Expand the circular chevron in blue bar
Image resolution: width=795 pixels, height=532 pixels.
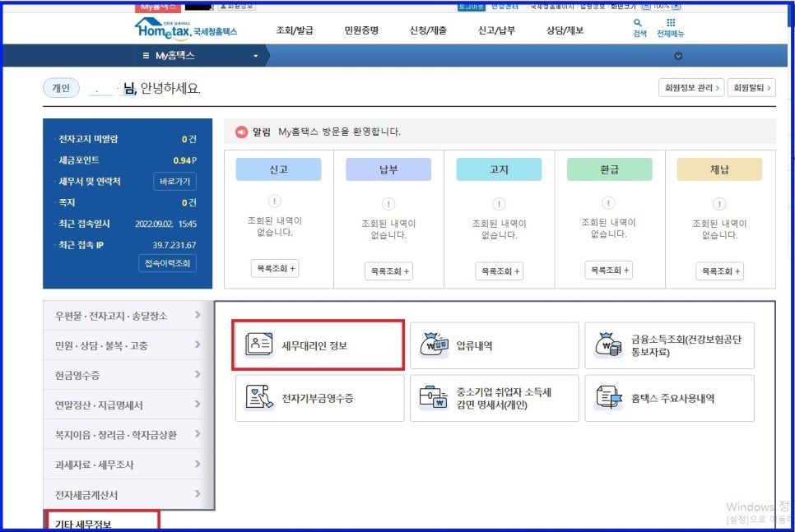(678, 56)
